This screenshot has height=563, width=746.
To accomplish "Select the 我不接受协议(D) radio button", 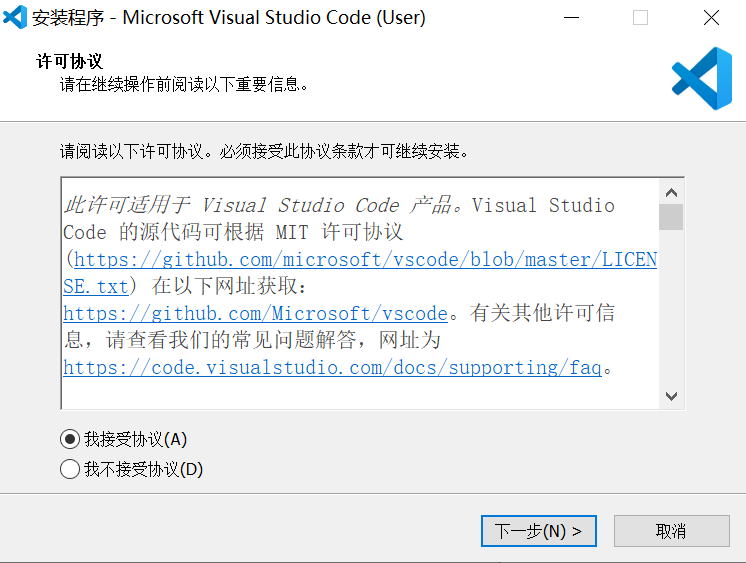I will (70, 469).
